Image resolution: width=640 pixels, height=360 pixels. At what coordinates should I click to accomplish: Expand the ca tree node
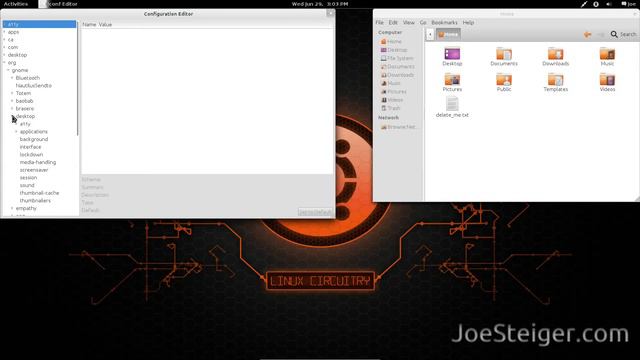pyautogui.click(x=4, y=40)
